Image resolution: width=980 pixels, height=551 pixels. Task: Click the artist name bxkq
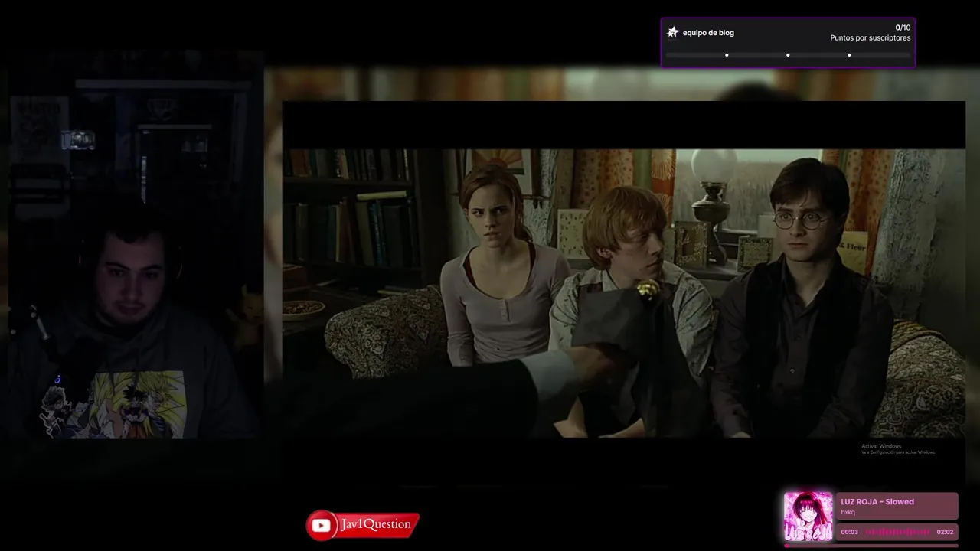848,512
